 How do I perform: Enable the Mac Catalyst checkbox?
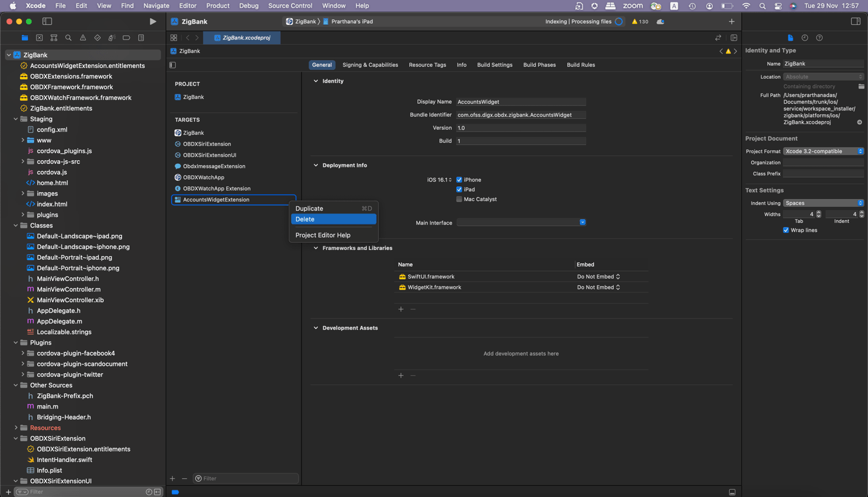(459, 199)
